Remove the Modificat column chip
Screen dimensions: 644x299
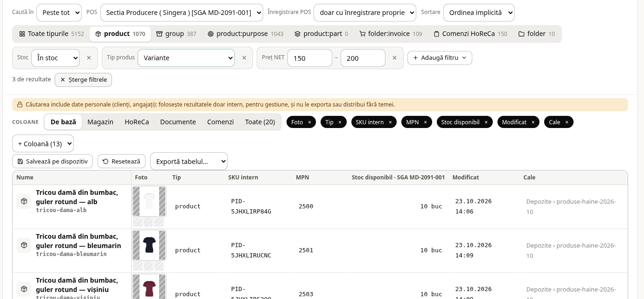click(533, 122)
